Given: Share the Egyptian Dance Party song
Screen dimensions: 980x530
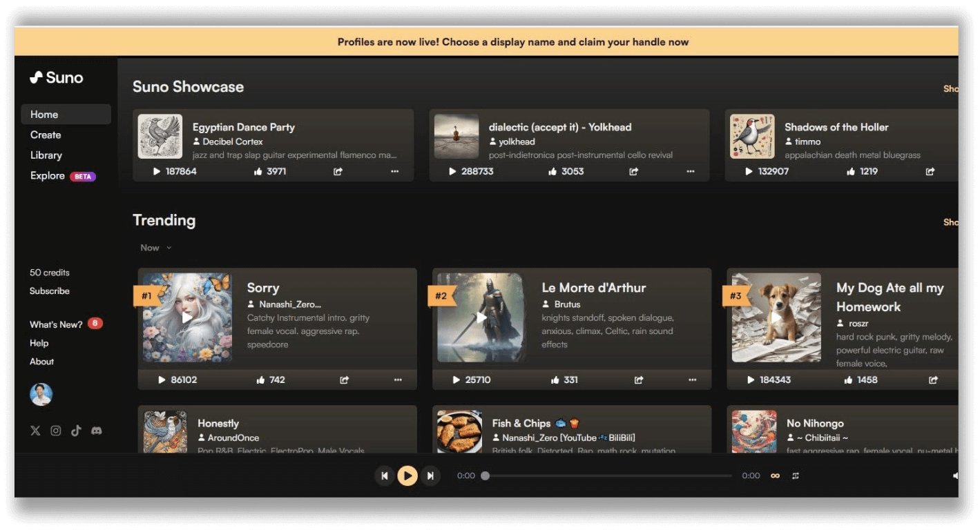Looking at the screenshot, I should click(x=338, y=172).
